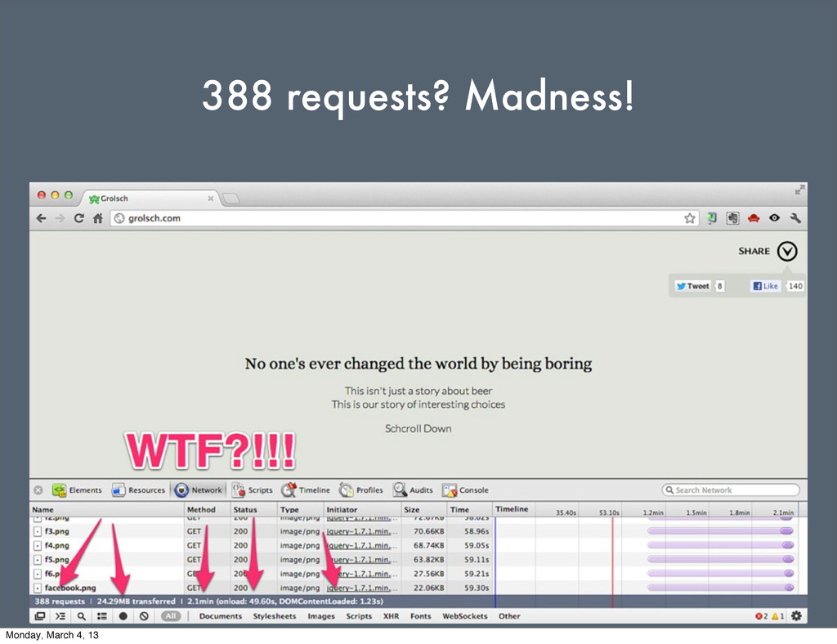Sort by the Status column header

point(254,509)
